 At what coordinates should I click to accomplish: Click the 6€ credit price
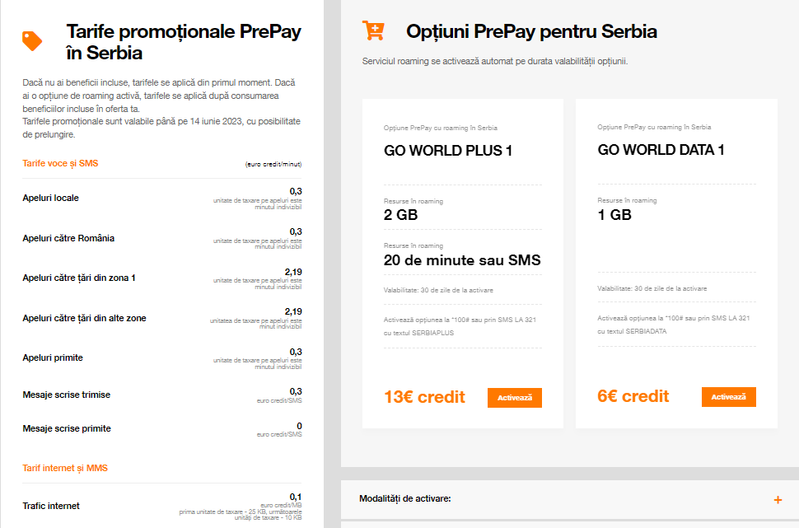[633, 397]
